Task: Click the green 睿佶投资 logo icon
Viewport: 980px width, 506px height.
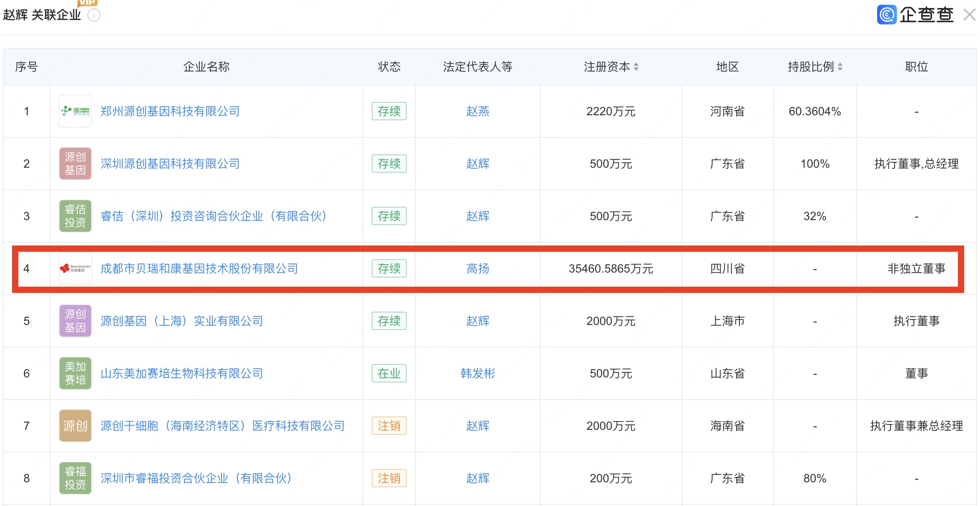Action: click(x=75, y=216)
